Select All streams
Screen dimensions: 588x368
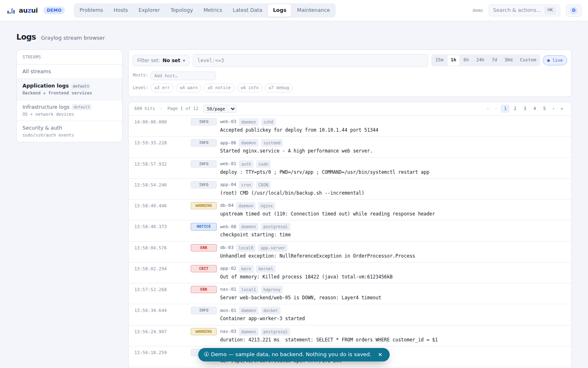pyautogui.click(x=69, y=72)
